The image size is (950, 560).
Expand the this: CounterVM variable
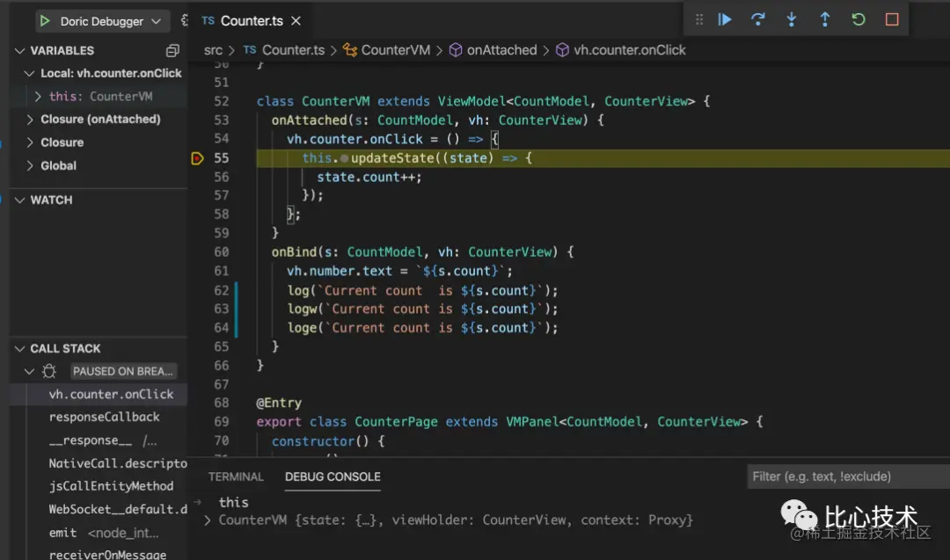[38, 96]
